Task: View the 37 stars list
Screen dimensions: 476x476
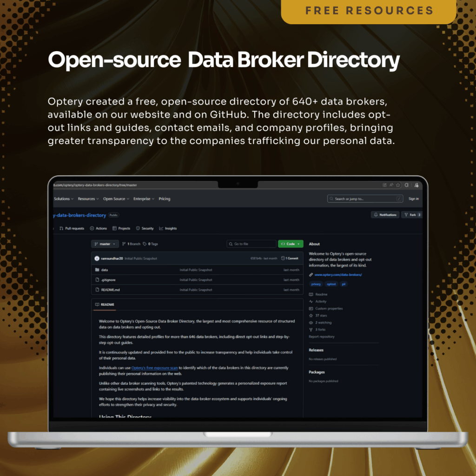Action: tap(321, 316)
